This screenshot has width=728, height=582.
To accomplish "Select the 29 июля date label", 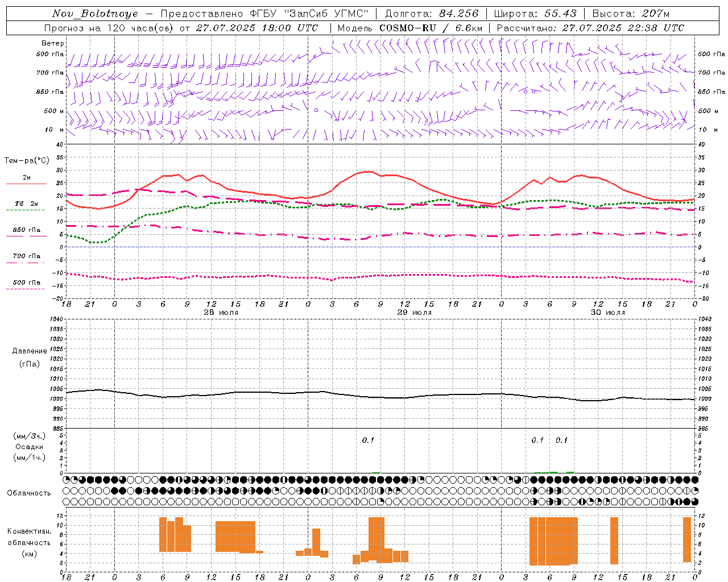I will (x=415, y=313).
